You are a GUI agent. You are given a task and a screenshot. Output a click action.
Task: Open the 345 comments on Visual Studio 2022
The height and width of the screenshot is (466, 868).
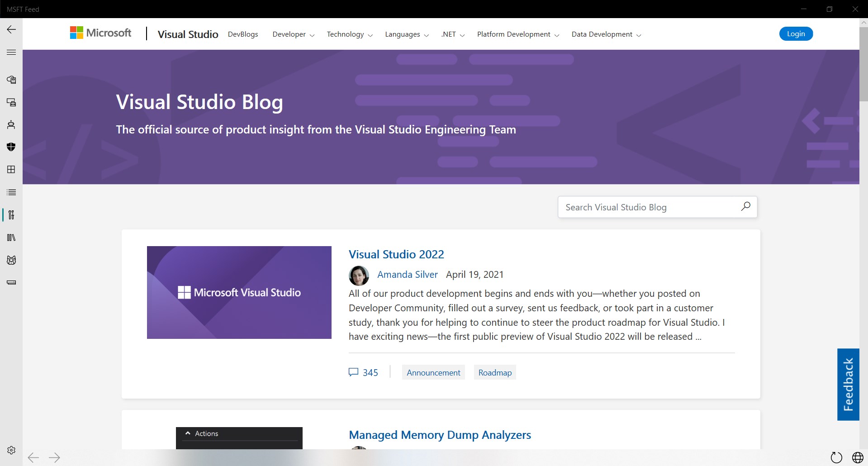tap(363, 372)
